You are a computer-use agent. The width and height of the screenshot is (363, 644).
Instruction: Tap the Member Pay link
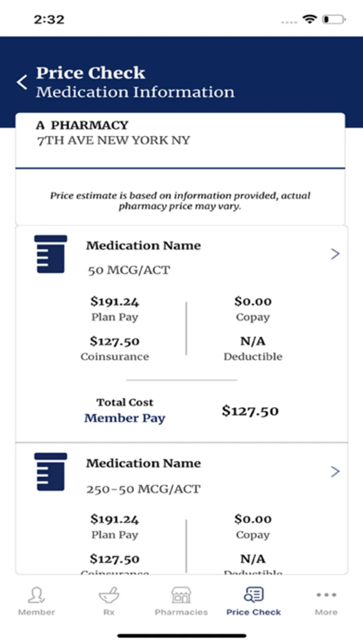(125, 418)
